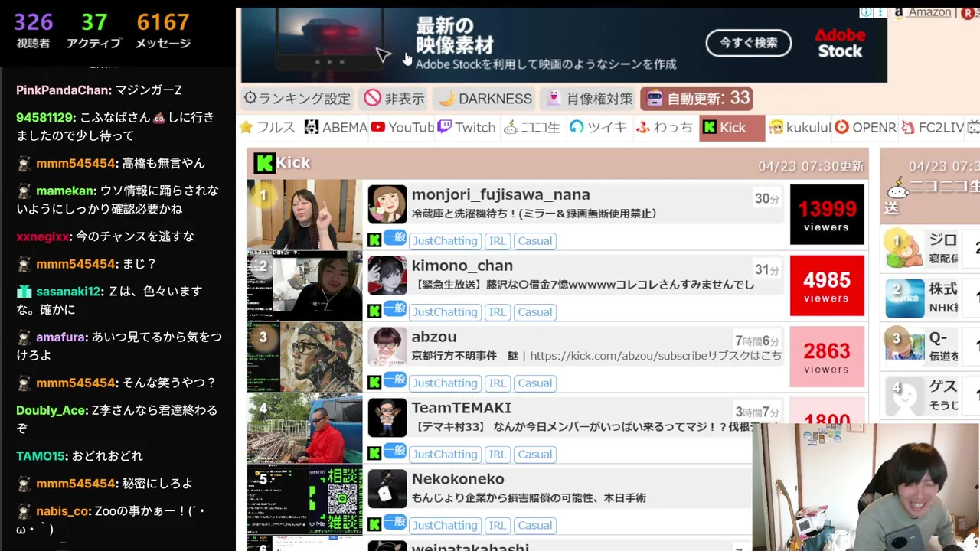Select the Kick tab
Viewport: 980px width, 551px height.
click(x=732, y=128)
